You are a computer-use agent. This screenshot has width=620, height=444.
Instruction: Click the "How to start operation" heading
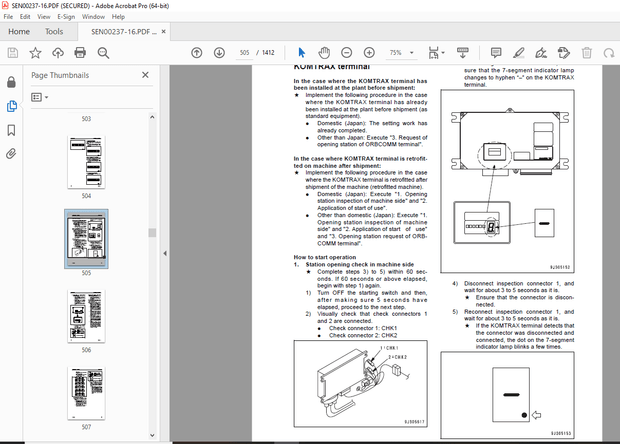(x=325, y=257)
